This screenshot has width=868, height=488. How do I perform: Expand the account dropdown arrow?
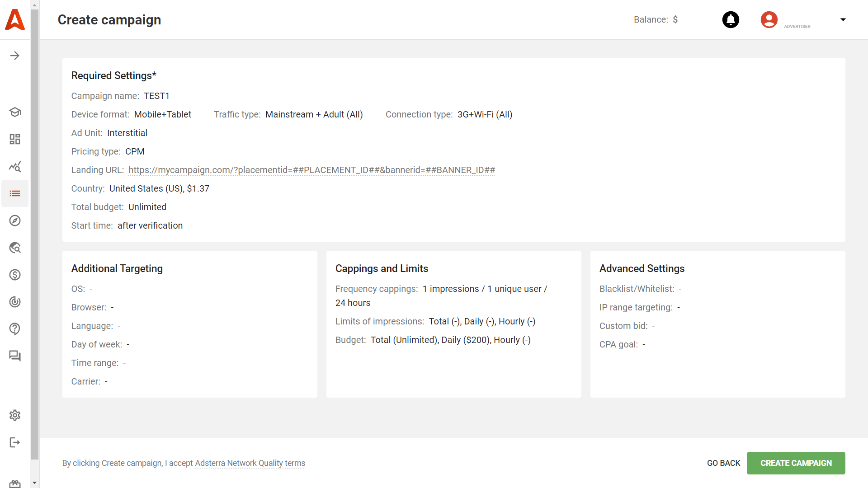[843, 19]
